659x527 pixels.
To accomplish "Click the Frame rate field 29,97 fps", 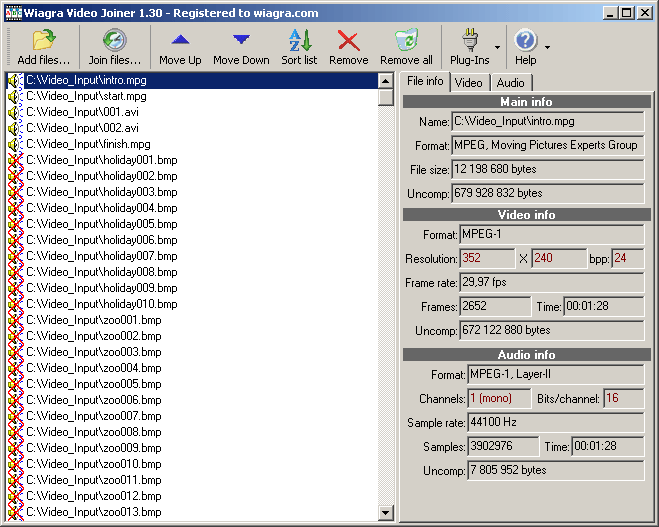I will [x=552, y=282].
